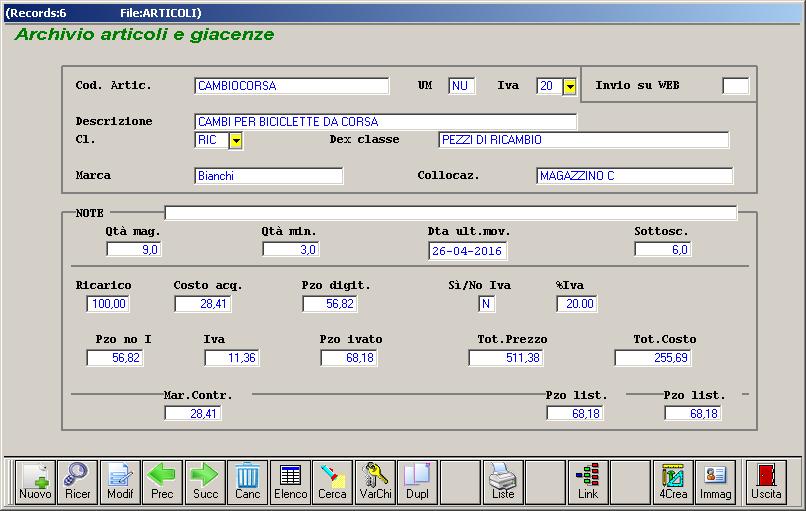The width and height of the screenshot is (806, 511).
Task: Click the Pzo no I field 56,82
Action: pos(115,358)
